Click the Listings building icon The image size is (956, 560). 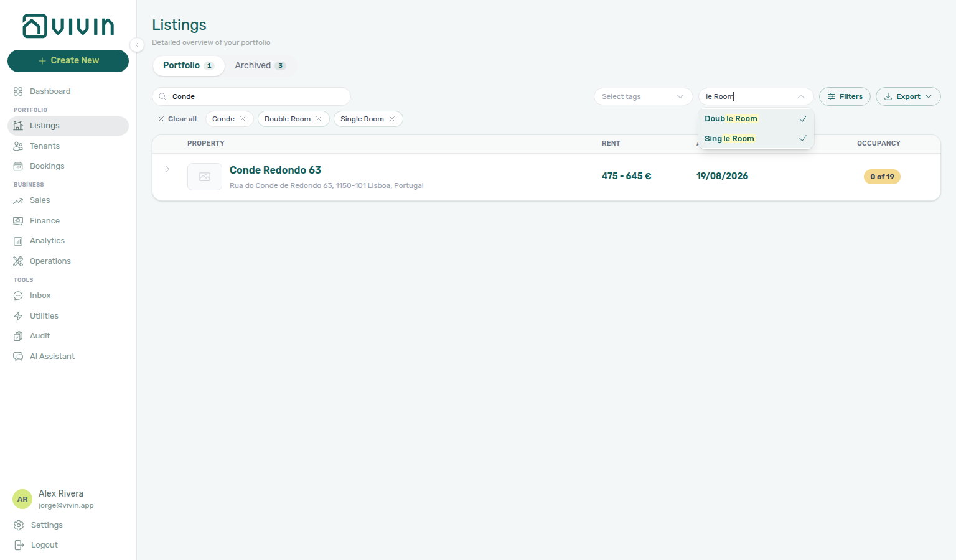click(x=18, y=126)
